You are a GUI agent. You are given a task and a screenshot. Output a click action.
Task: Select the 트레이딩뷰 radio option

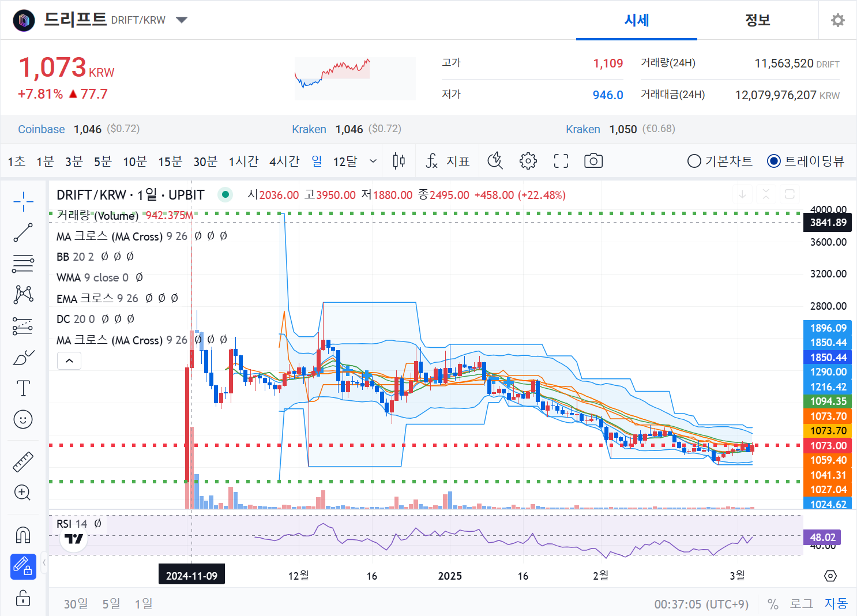point(805,161)
